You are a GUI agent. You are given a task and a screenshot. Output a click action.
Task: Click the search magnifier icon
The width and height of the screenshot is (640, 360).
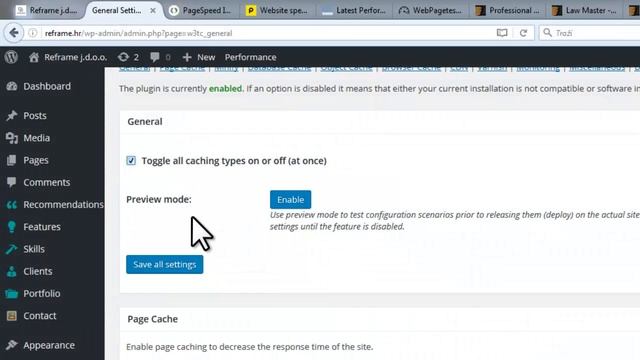pyautogui.click(x=547, y=33)
